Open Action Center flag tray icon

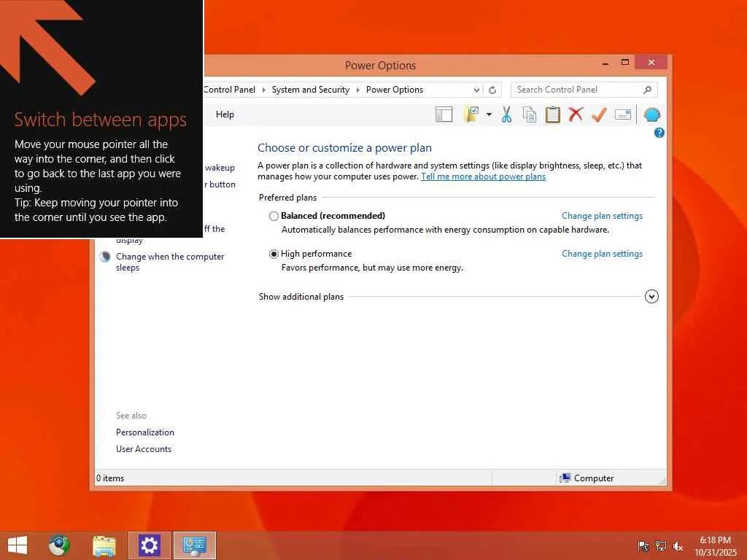coord(643,546)
